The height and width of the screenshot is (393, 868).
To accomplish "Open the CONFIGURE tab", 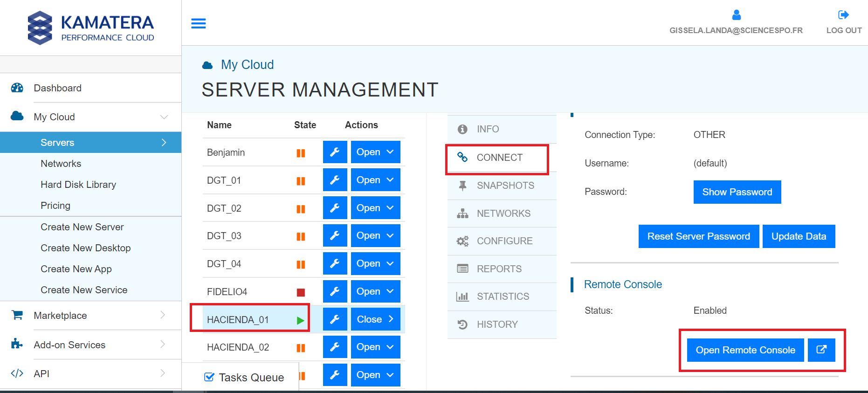I will (x=502, y=241).
